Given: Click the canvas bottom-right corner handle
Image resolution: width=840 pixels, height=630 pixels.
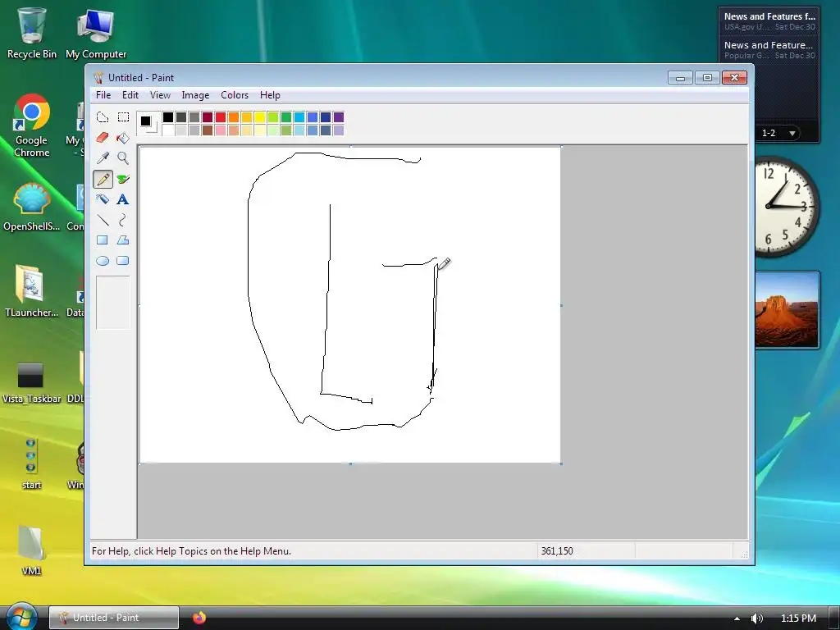Looking at the screenshot, I should (561, 464).
